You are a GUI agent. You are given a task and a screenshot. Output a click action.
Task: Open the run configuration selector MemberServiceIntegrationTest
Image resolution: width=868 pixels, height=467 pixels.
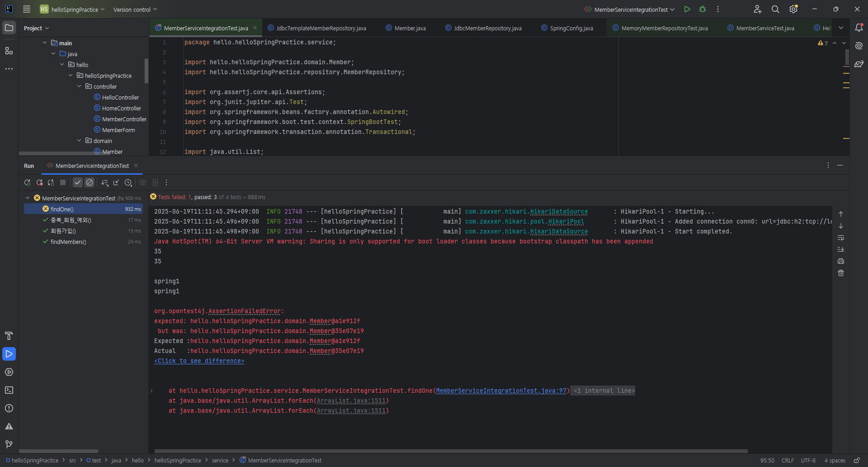coord(629,10)
